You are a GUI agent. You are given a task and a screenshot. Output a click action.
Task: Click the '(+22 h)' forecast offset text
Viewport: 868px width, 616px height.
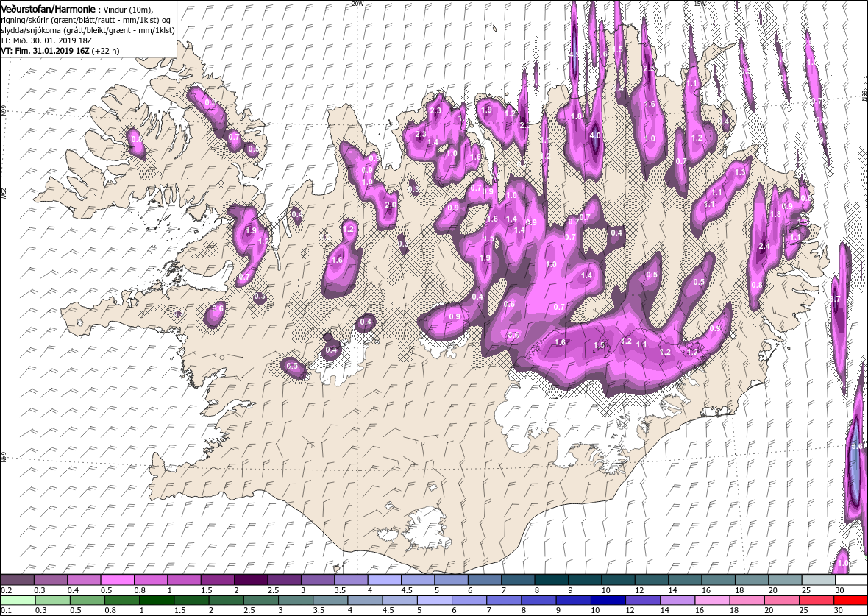105,50
